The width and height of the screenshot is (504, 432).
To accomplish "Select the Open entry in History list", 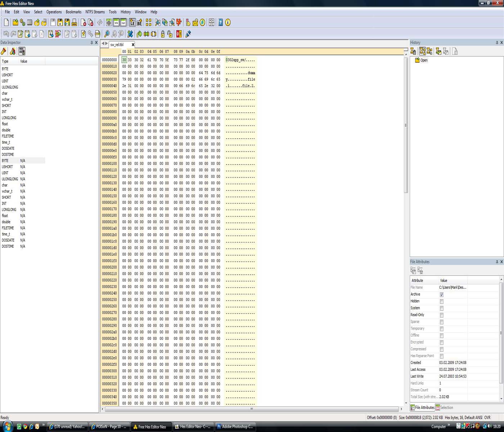I will (424, 60).
